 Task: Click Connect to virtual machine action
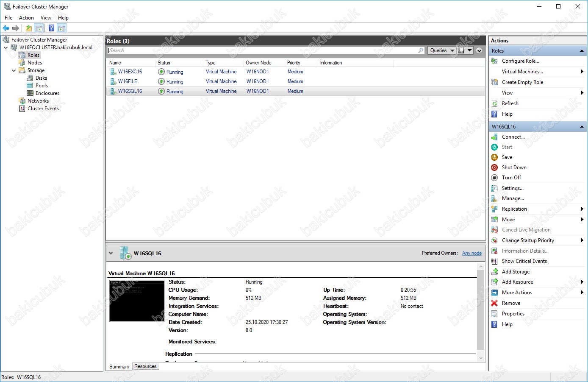pyautogui.click(x=513, y=137)
